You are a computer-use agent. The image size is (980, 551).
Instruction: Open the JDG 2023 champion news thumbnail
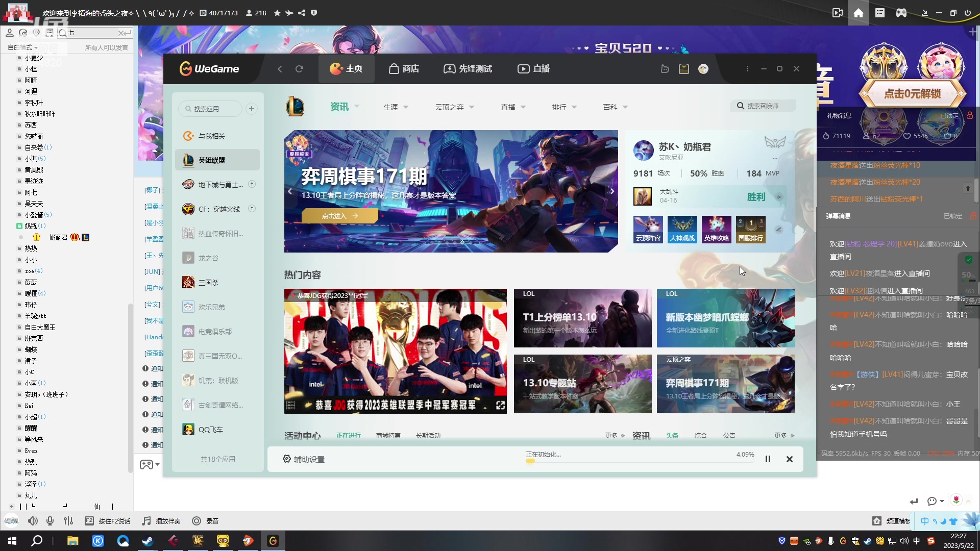point(396,352)
